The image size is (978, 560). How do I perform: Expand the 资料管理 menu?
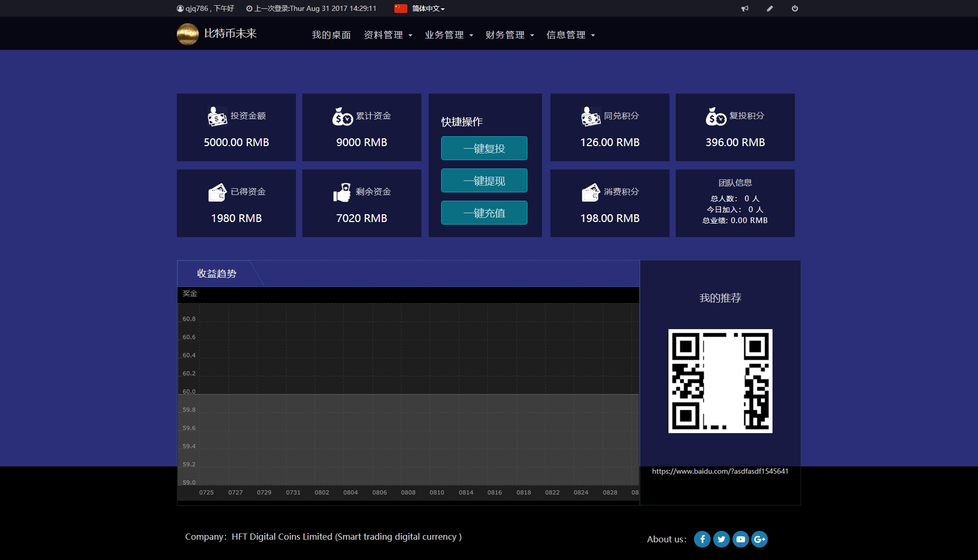(x=388, y=35)
